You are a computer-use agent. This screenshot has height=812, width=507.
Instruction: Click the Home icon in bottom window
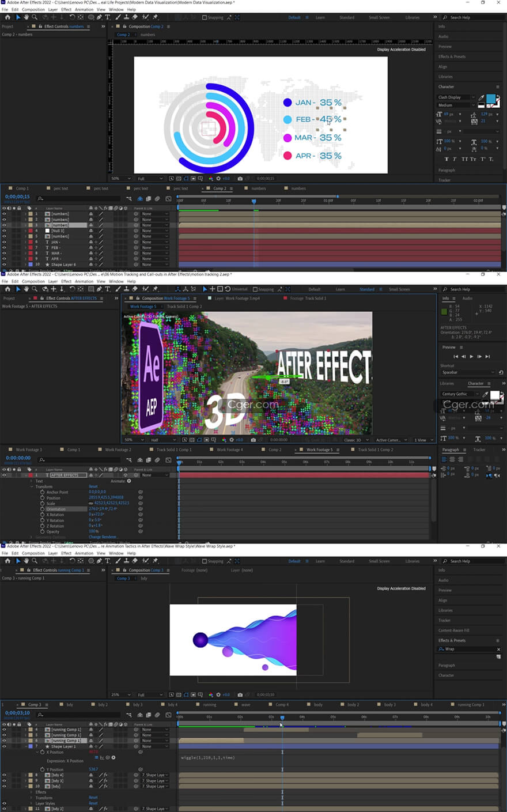point(7,561)
